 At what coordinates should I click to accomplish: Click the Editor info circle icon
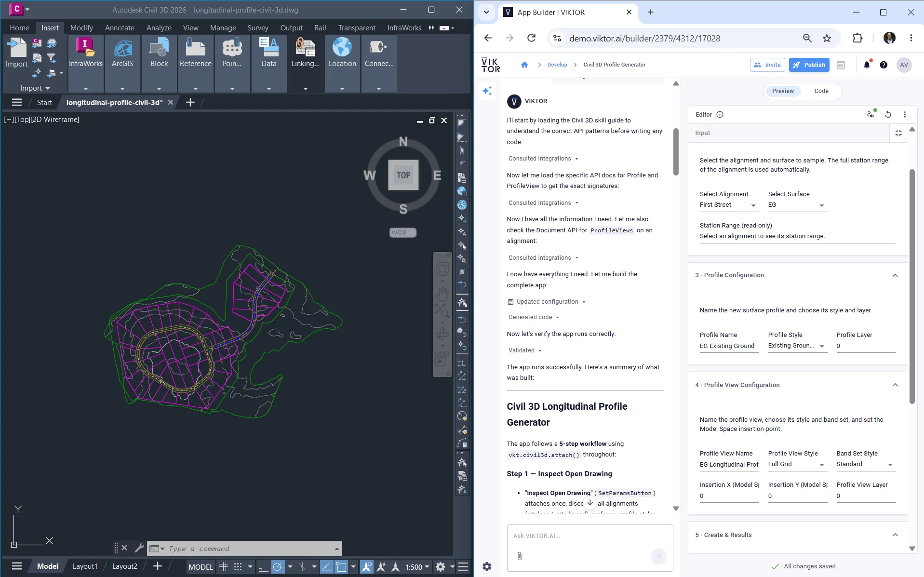(720, 114)
